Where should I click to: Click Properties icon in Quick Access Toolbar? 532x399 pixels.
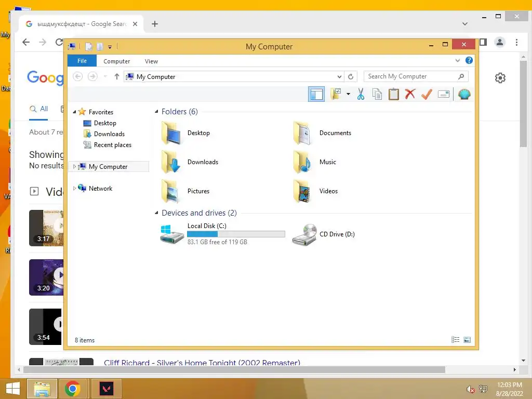(x=88, y=46)
